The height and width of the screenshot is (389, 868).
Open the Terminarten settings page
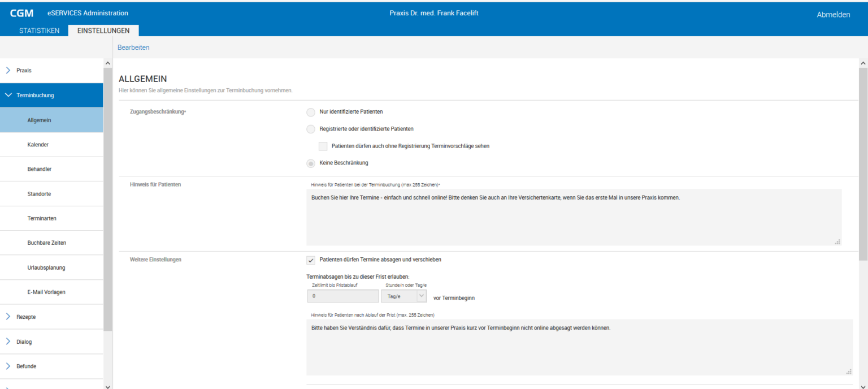[41, 218]
